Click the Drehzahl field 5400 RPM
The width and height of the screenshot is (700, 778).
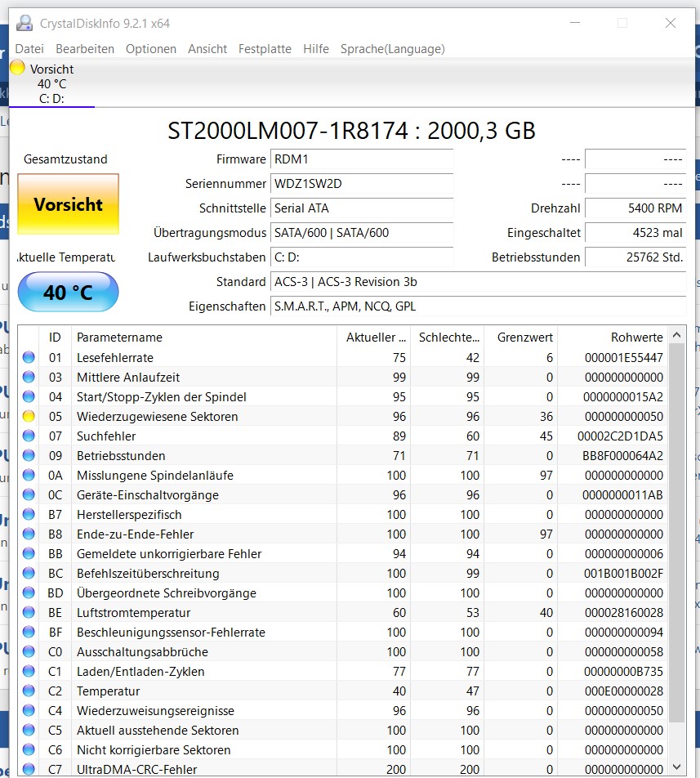635,208
